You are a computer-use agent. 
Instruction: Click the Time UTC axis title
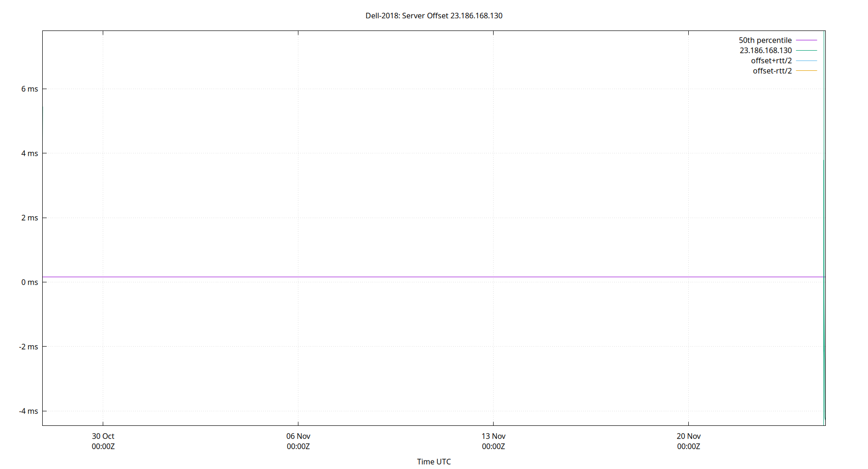coord(434,461)
